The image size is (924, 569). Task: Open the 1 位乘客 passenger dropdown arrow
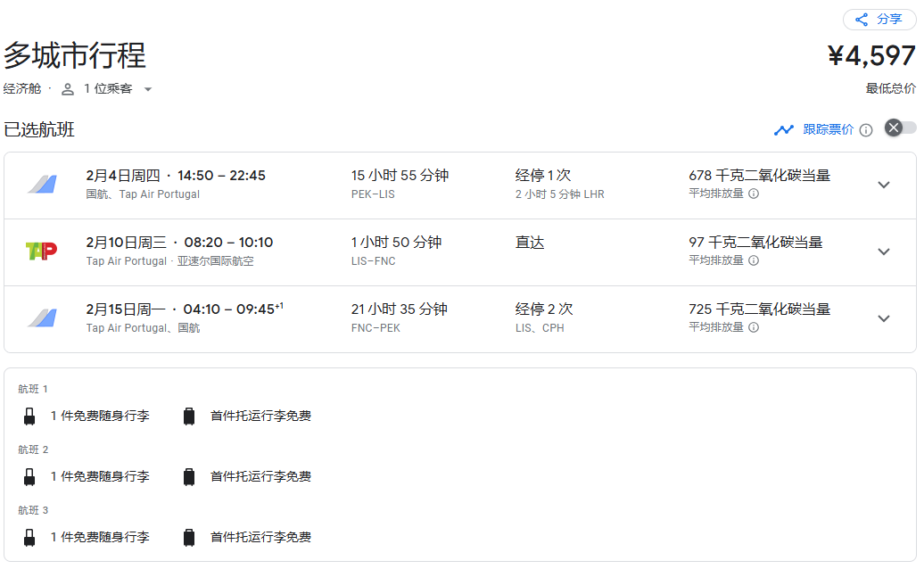[148, 89]
